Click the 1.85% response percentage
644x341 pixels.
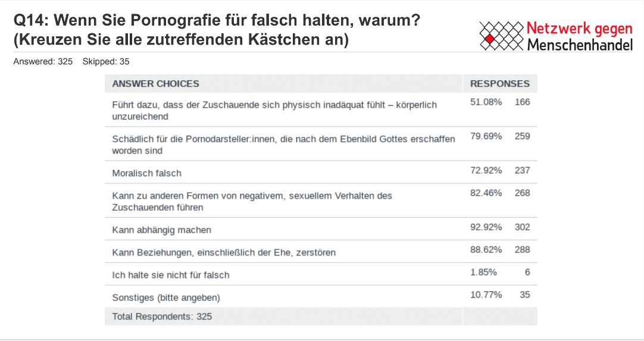(x=483, y=272)
